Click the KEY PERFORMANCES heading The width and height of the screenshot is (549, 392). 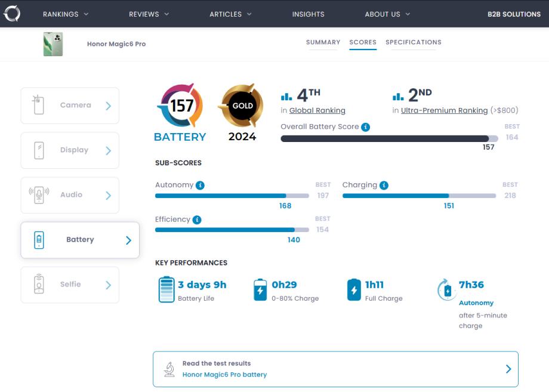[191, 263]
